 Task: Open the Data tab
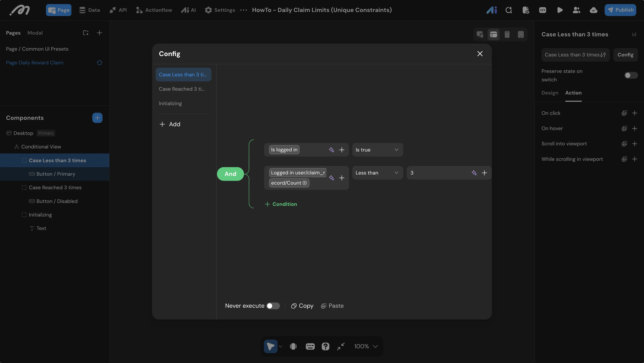(x=90, y=10)
